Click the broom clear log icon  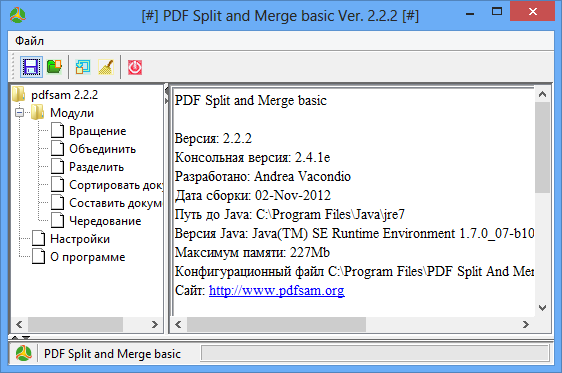[106, 67]
